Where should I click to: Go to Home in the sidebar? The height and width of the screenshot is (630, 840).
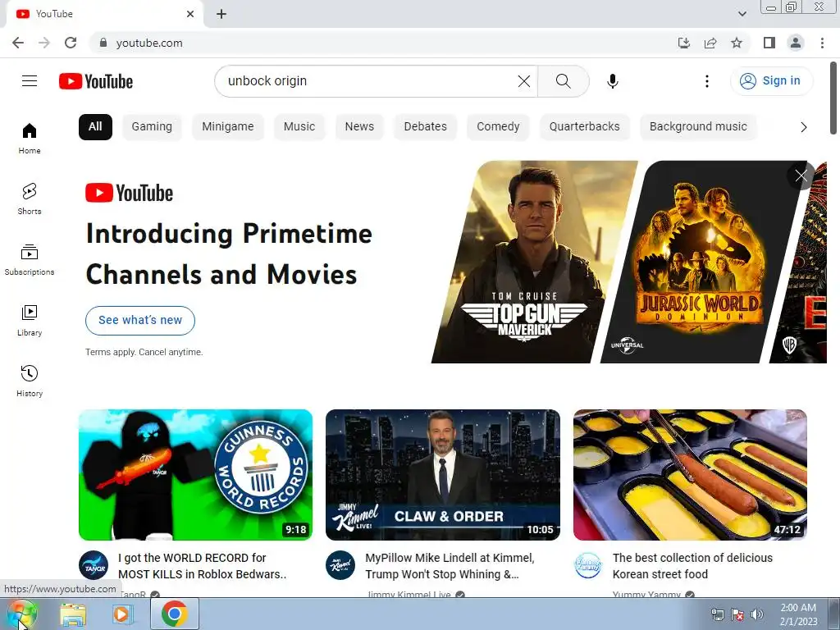click(x=30, y=138)
